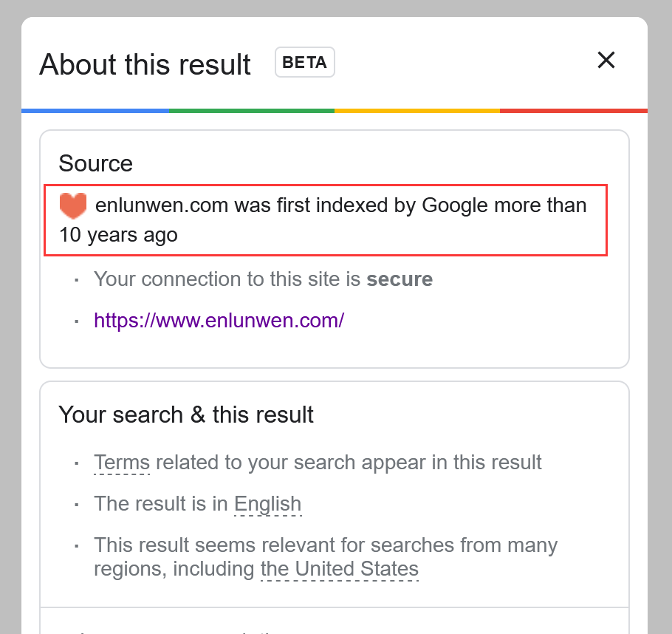Click the This result seems relevant sentence
Viewport: 672px width, 634px height.
pos(326,557)
